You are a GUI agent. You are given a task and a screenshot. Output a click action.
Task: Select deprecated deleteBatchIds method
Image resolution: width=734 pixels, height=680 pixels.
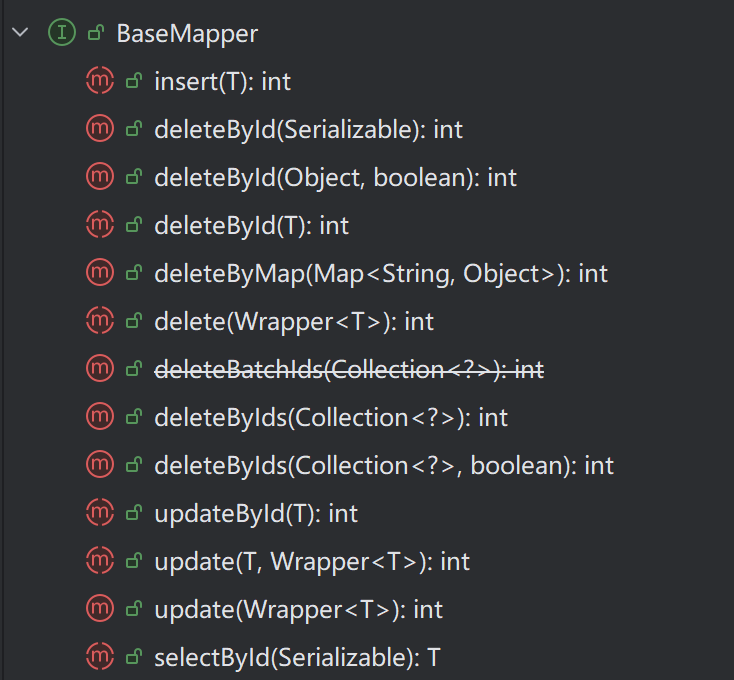point(348,369)
